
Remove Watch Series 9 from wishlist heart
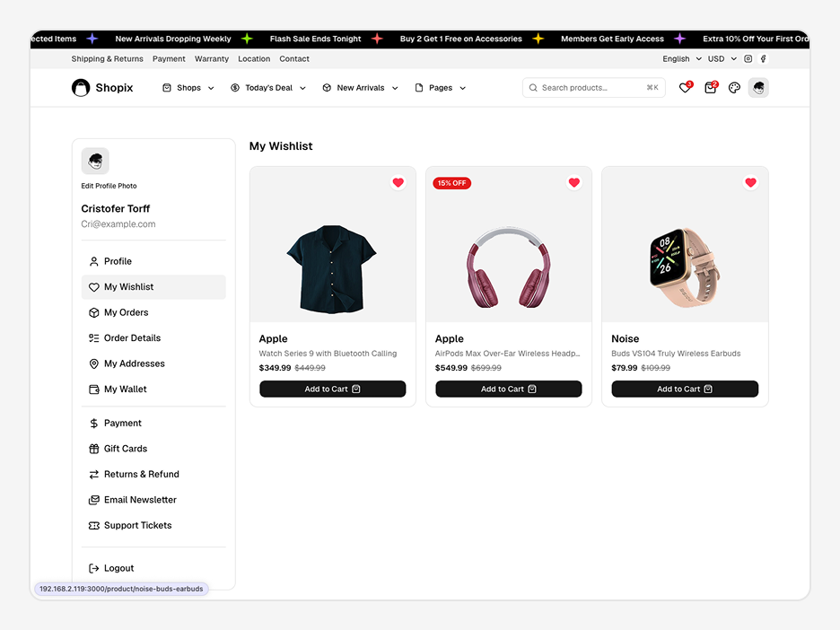[x=398, y=183]
